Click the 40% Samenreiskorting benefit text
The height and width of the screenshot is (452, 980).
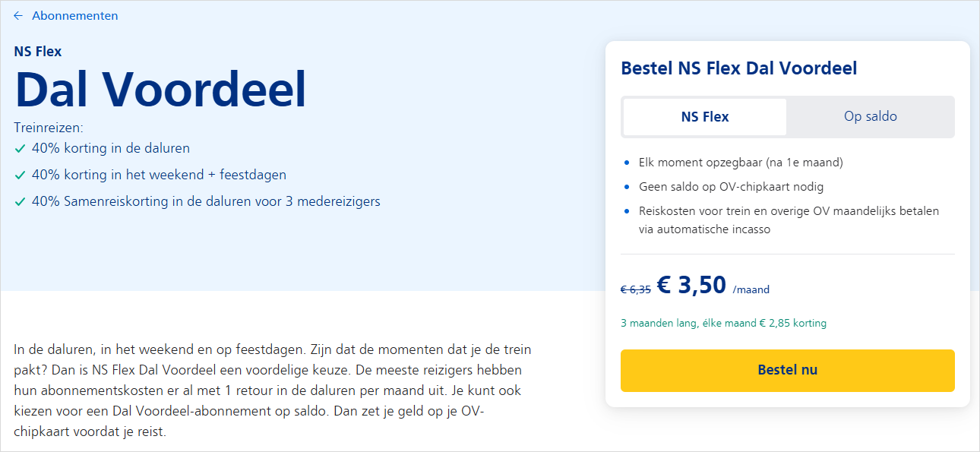(x=206, y=202)
